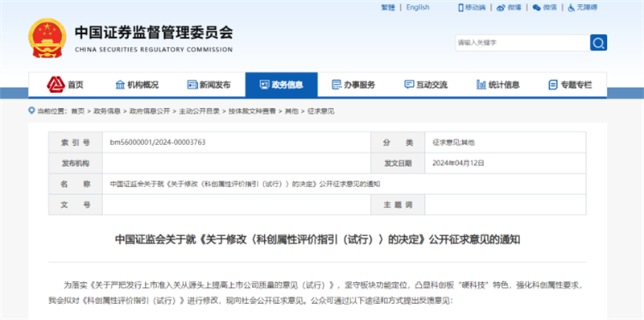Viewport: 644px width, 320px height.
Task: Click the accessibility wheelchair icon
Action: tap(572, 8)
